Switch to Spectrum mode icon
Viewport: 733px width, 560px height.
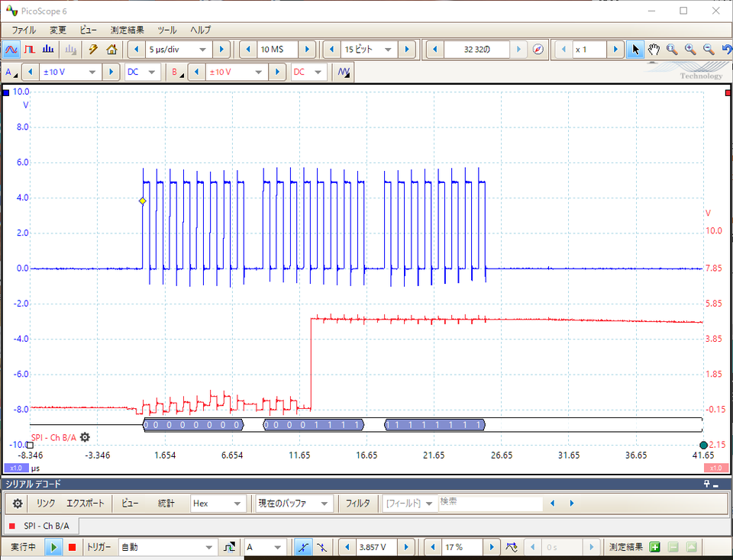pyautogui.click(x=48, y=50)
